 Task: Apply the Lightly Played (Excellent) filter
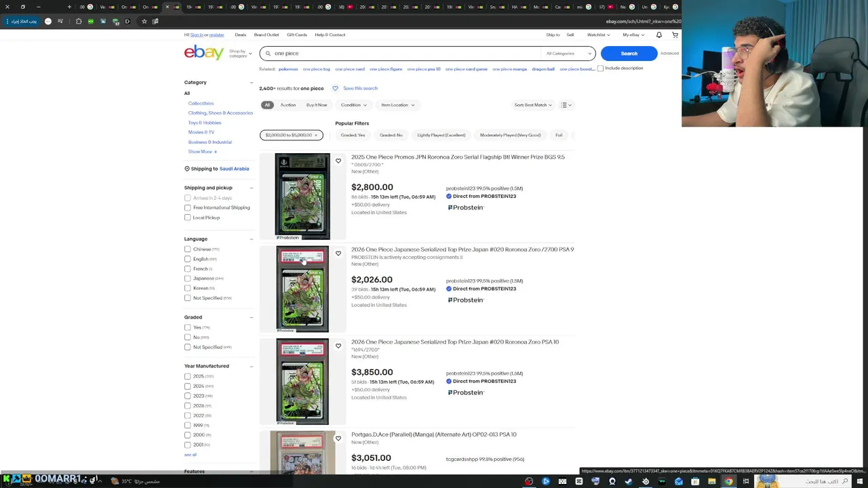[441, 135]
